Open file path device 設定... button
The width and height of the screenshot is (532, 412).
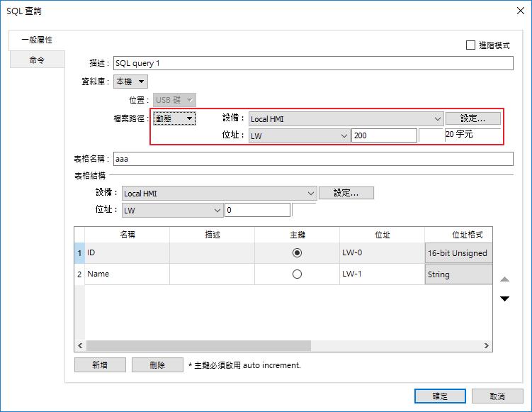pos(473,118)
